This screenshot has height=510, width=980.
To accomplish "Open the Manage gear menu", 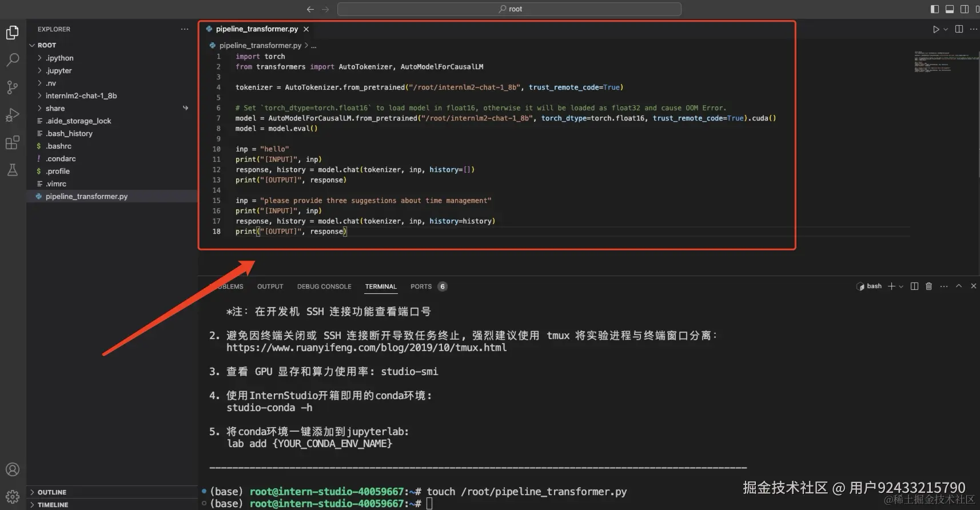I will [x=13, y=496].
